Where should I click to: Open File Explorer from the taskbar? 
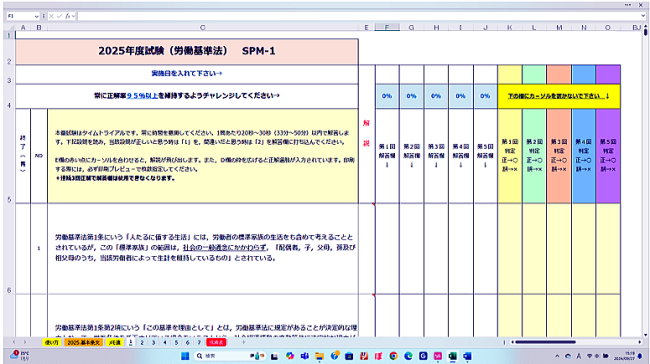[x=319, y=356]
